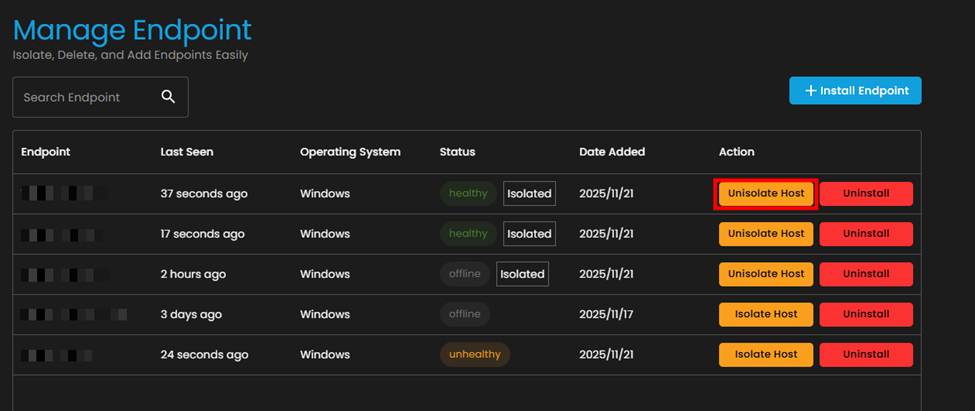Uninstall the unhealthy endpoint
The height and width of the screenshot is (411, 975).
pyautogui.click(x=866, y=354)
